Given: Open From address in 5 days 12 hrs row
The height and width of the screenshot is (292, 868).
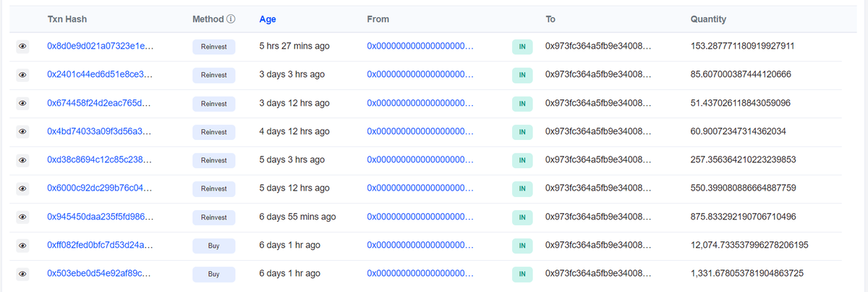Looking at the screenshot, I should [x=420, y=188].
